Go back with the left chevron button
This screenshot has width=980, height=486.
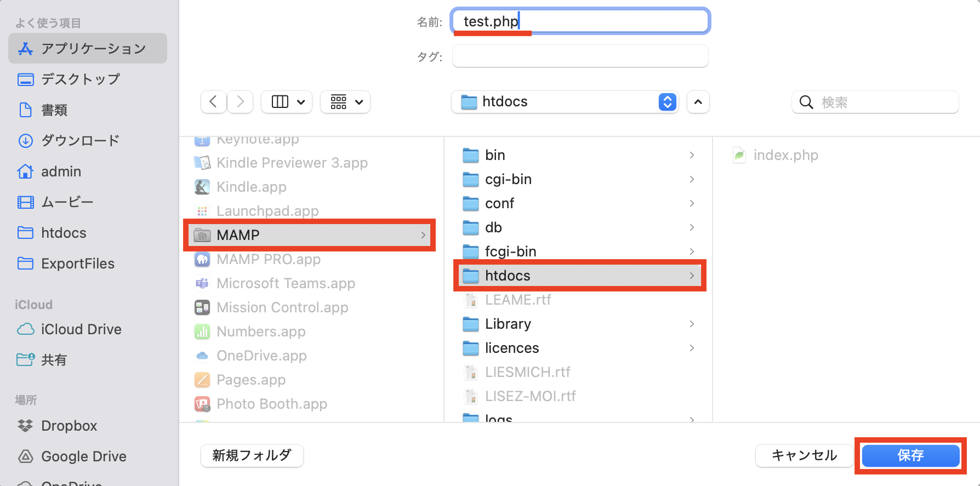(x=213, y=102)
